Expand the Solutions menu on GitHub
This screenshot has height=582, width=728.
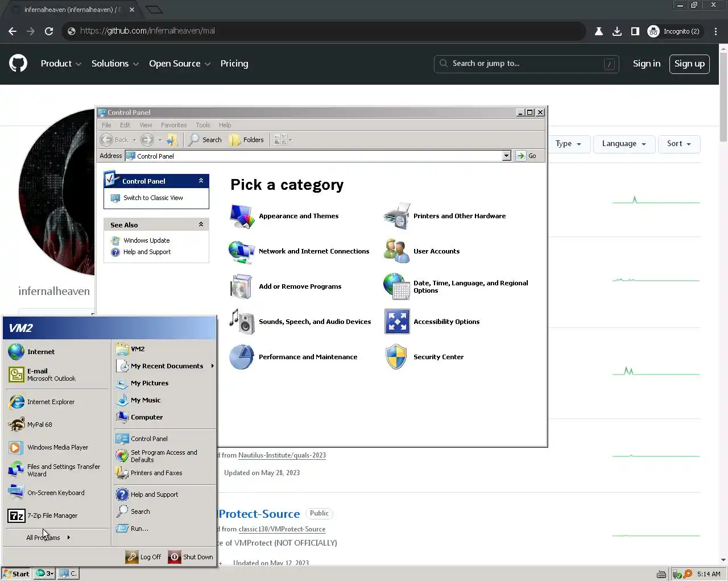115,64
